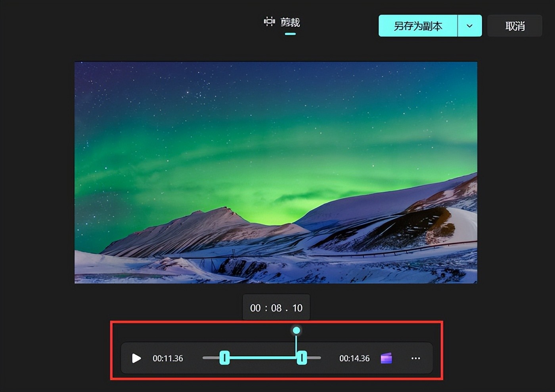
Task: Expand the save options dropdown arrow
Action: (470, 26)
